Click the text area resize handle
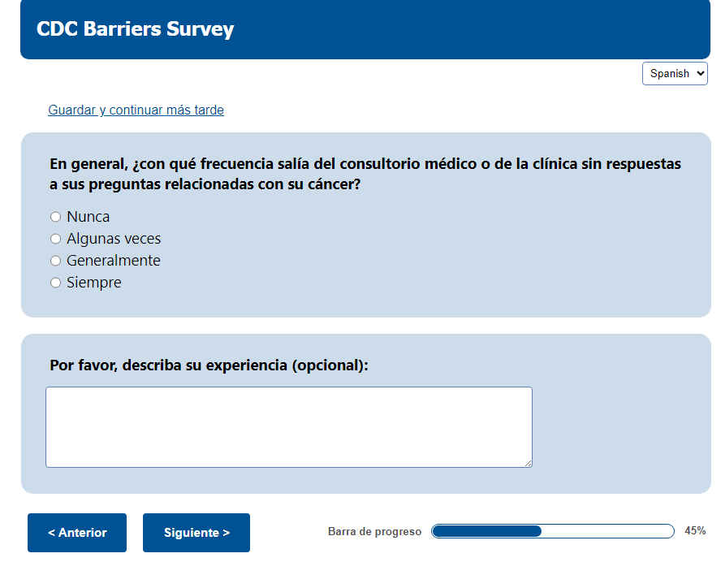Image resolution: width=721 pixels, height=588 pixels. (528, 463)
